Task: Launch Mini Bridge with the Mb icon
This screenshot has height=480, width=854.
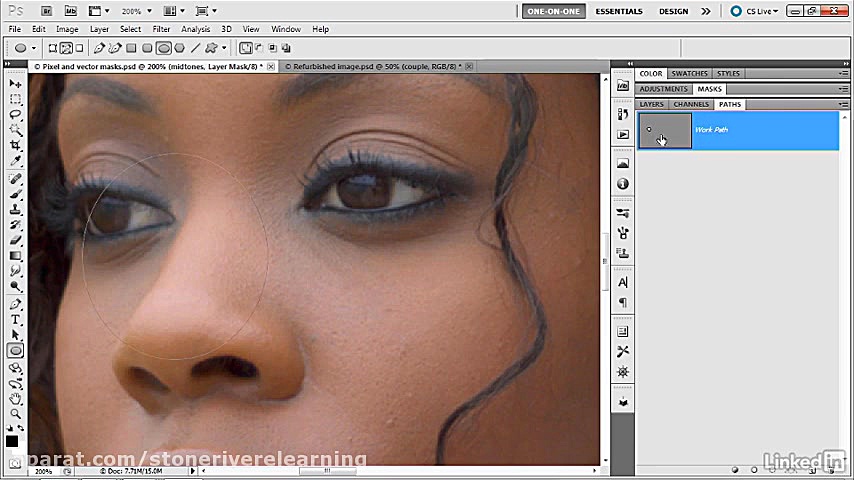Action: 71,11
